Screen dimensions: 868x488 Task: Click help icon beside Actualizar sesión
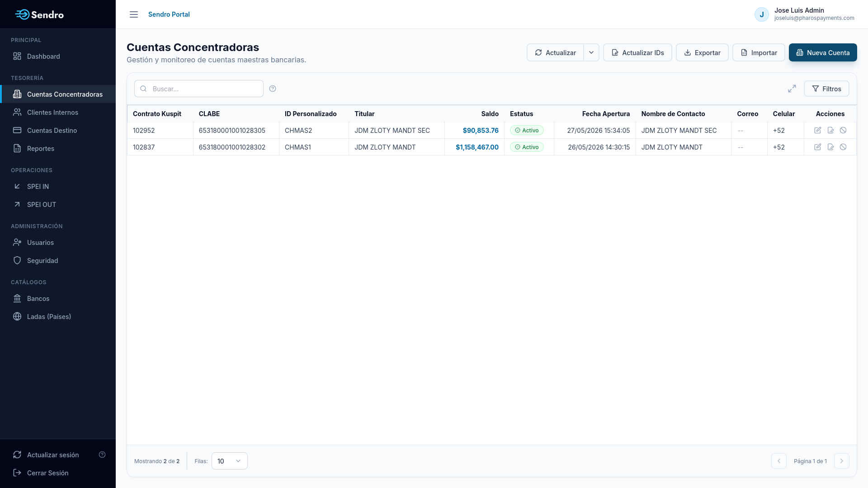point(102,455)
